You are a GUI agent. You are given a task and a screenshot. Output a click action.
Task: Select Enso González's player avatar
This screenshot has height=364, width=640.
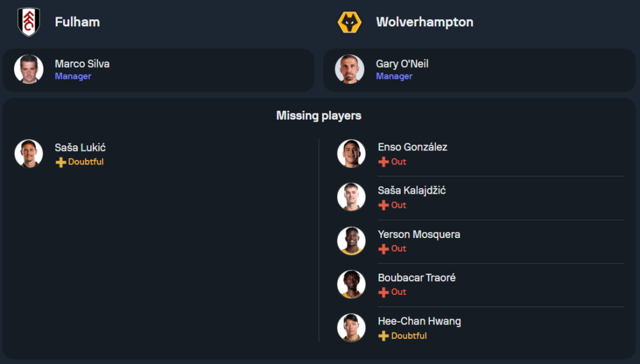point(351,154)
